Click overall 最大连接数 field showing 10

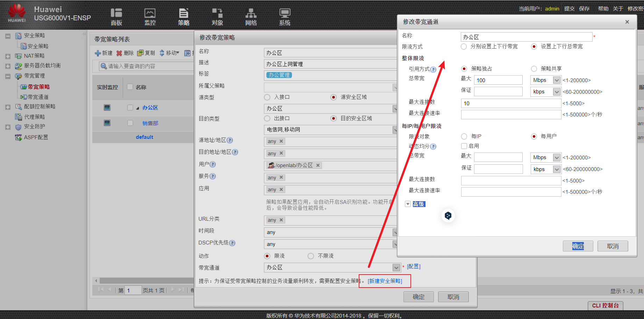point(511,103)
